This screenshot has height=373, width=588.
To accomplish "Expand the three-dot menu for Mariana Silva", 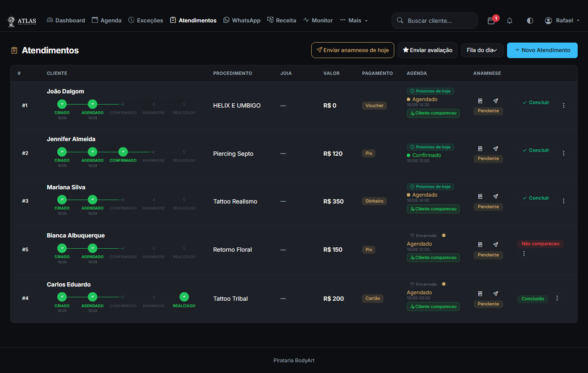I will 563,201.
